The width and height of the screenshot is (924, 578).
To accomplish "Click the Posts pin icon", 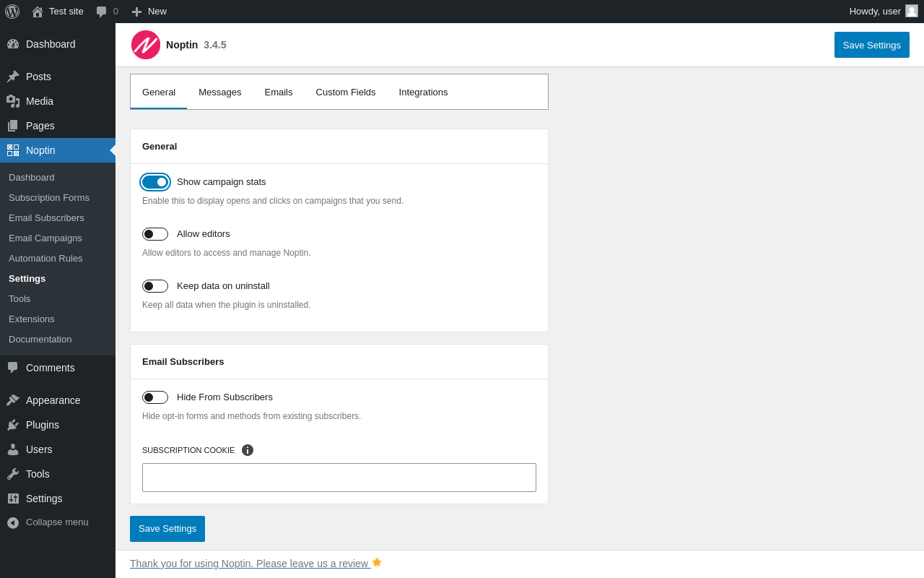I will point(13,77).
